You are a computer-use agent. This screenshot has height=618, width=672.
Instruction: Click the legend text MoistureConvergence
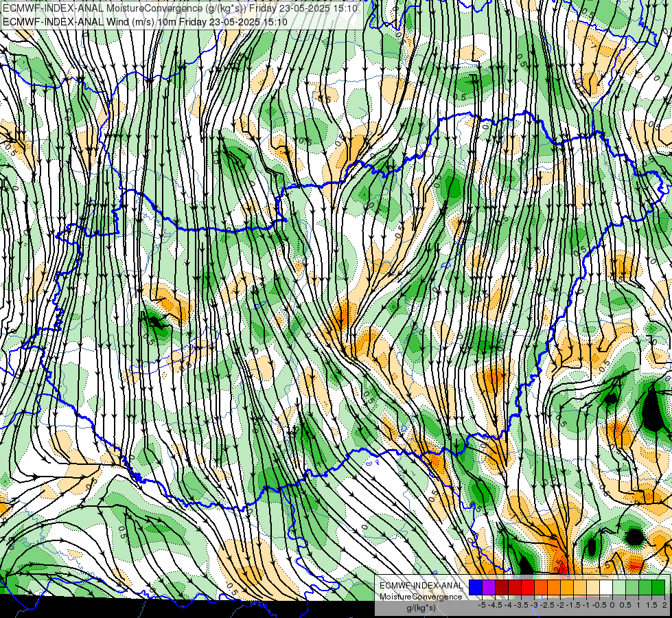click(x=421, y=597)
